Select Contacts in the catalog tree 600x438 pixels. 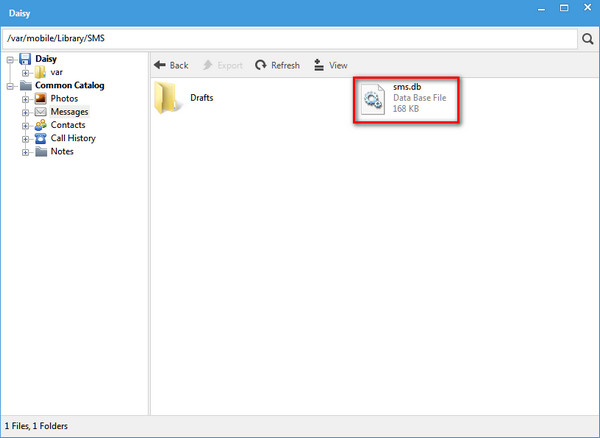67,125
